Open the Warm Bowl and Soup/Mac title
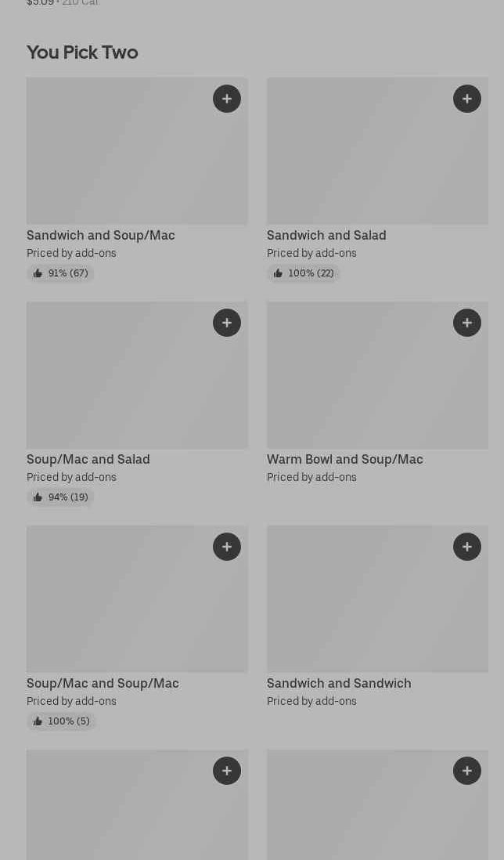The image size is (504, 860). coord(344,460)
